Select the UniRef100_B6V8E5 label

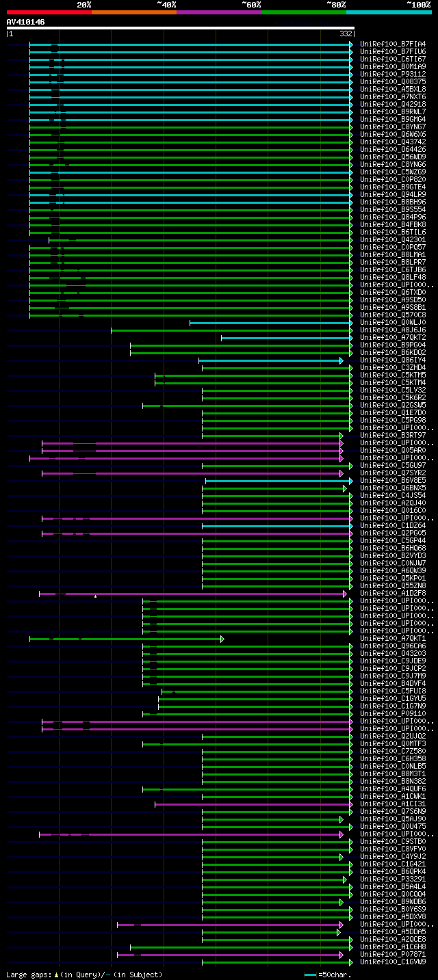click(393, 480)
